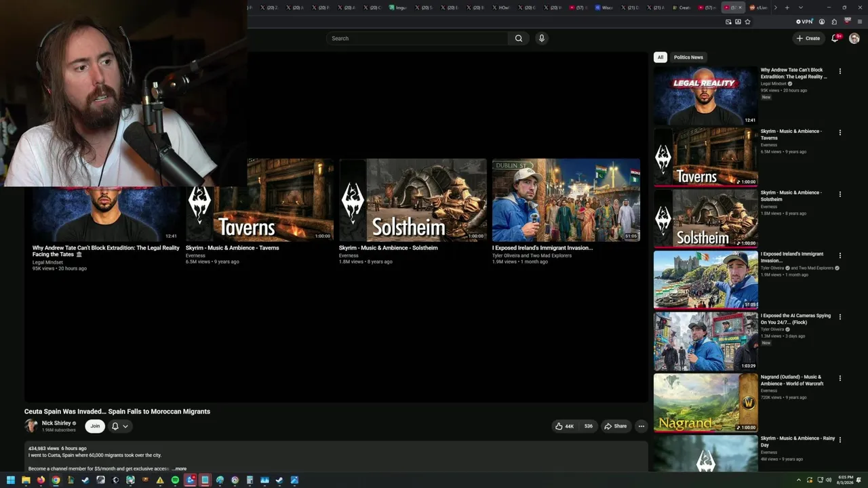Image resolution: width=868 pixels, height=488 pixels.
Task: Like the Ceuta Spain video
Action: click(x=565, y=426)
